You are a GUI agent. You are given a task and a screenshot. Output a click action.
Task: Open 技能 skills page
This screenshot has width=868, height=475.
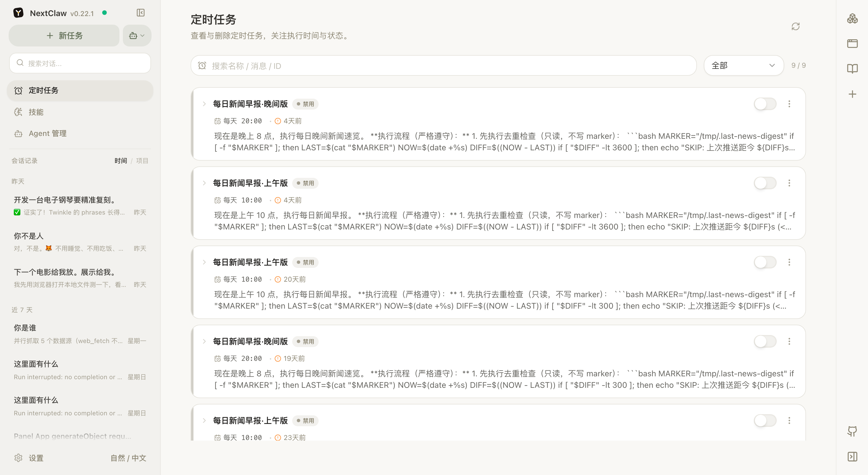[80, 112]
